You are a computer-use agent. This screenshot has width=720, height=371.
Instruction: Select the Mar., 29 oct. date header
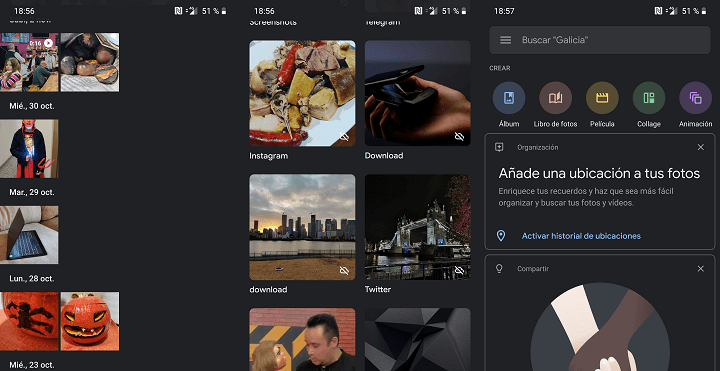click(32, 192)
